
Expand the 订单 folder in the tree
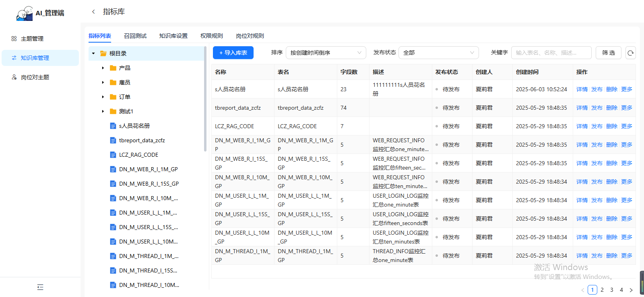[x=103, y=97]
